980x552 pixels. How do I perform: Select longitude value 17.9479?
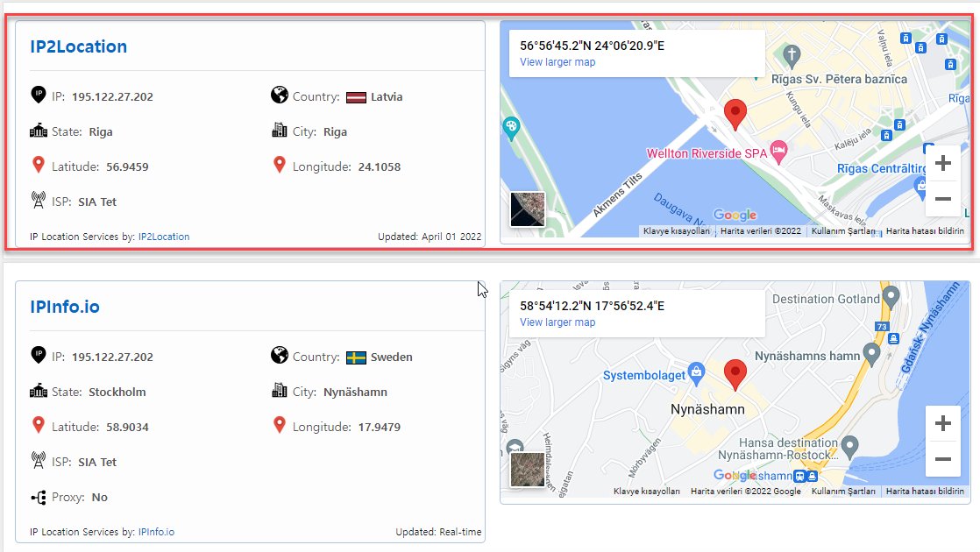[380, 427]
